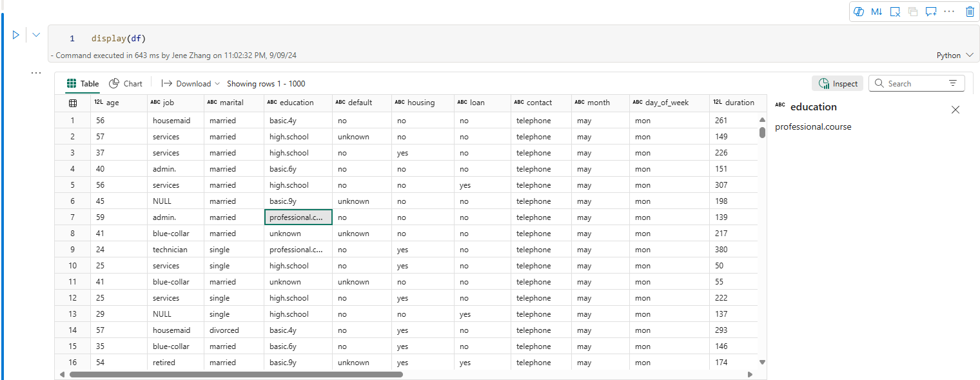Image resolution: width=980 pixels, height=380 pixels.
Task: Click the Inspect button
Action: pos(838,84)
